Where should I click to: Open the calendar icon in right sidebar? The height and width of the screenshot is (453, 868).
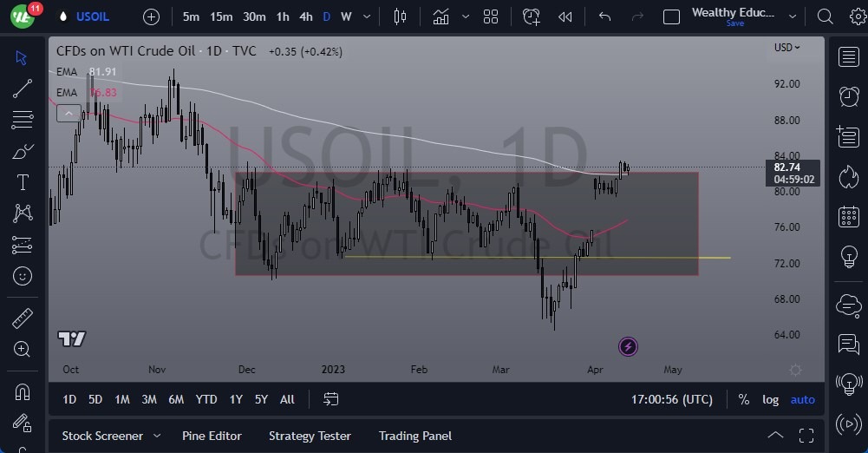(849, 217)
